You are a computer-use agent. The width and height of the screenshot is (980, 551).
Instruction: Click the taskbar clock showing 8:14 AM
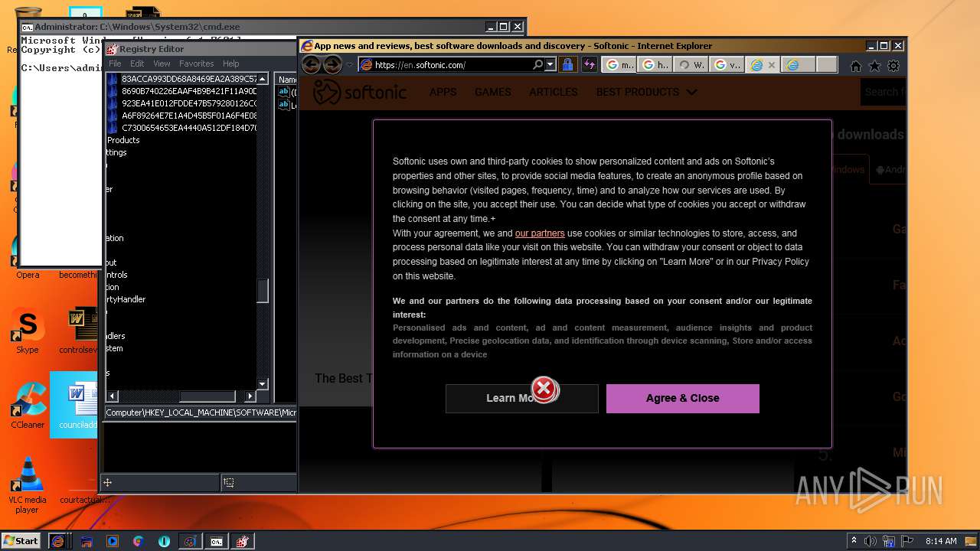pyautogui.click(x=941, y=541)
